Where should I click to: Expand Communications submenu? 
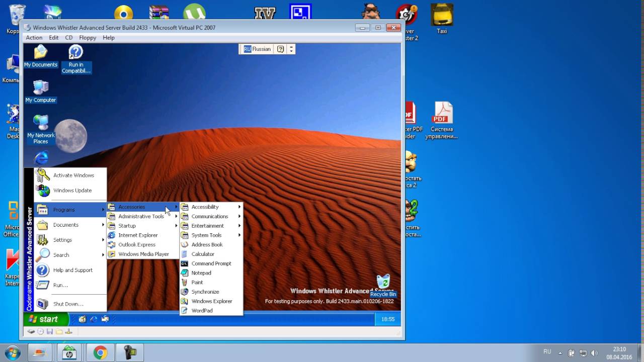point(211,216)
